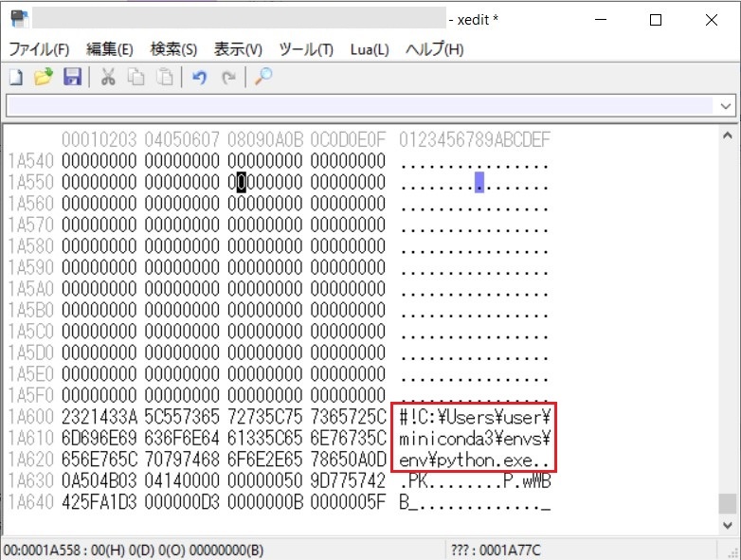Screen dimensions: 741x560
Task: Click hex group 70797468 on row 1A620
Action: tap(182, 460)
